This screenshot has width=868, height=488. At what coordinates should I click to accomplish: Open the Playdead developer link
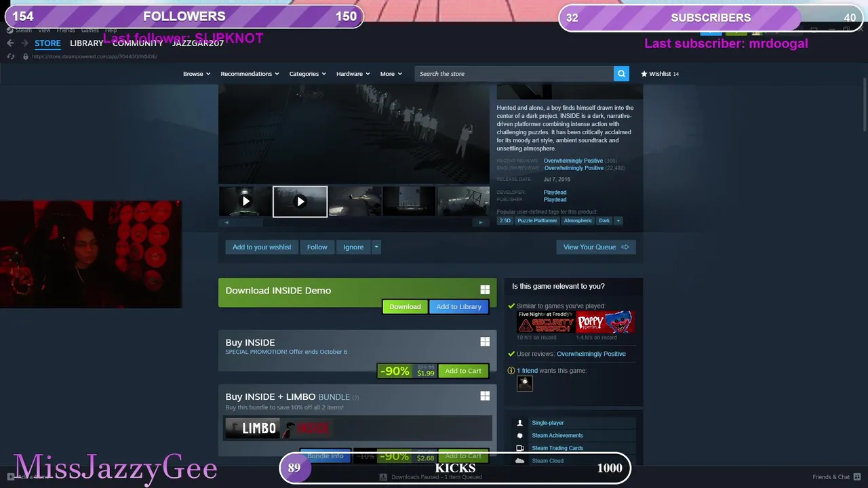(555, 192)
